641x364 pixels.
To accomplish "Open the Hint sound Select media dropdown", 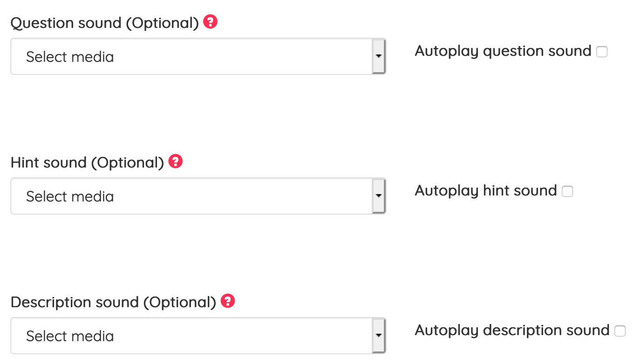I will (191, 196).
